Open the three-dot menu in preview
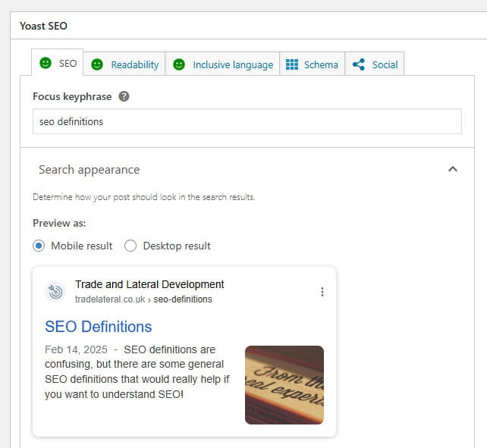The image size is (487, 448). tap(322, 292)
